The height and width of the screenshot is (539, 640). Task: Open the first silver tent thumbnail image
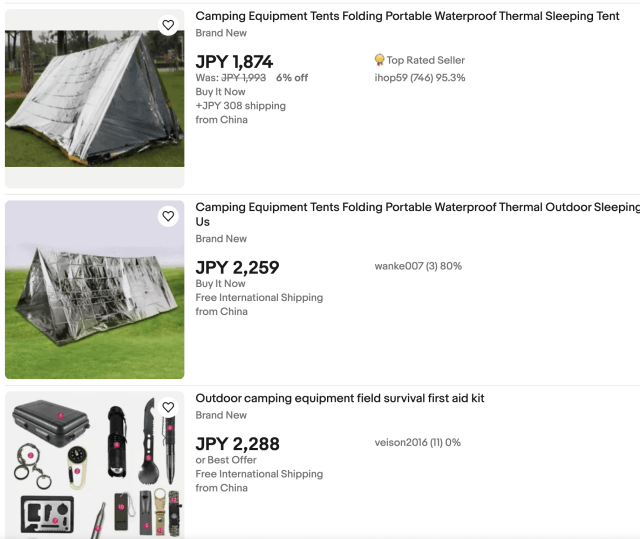94,98
